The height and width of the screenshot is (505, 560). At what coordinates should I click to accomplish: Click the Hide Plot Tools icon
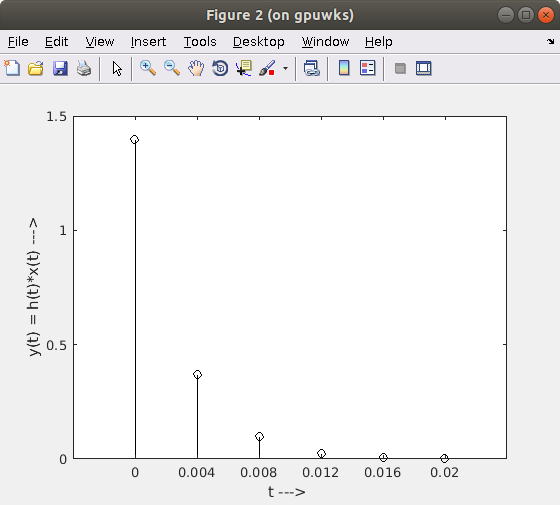coord(400,68)
